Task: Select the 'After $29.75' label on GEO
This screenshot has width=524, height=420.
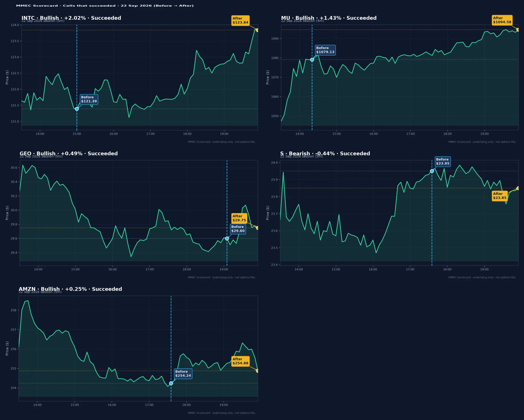Action: coord(239,218)
